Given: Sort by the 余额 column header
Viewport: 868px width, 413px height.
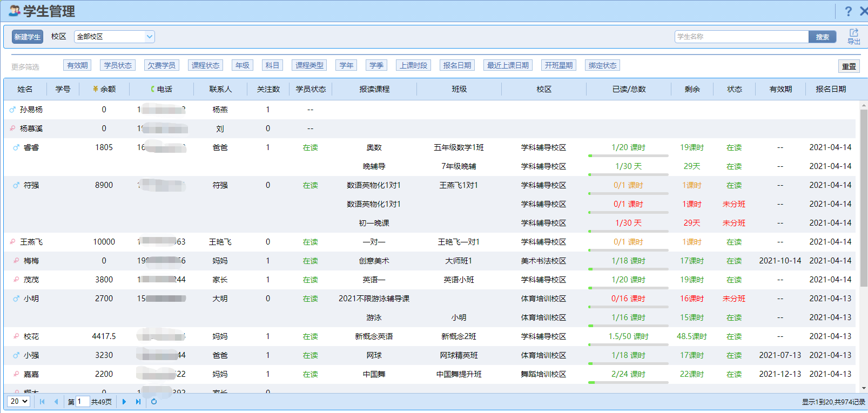Looking at the screenshot, I should [x=104, y=89].
